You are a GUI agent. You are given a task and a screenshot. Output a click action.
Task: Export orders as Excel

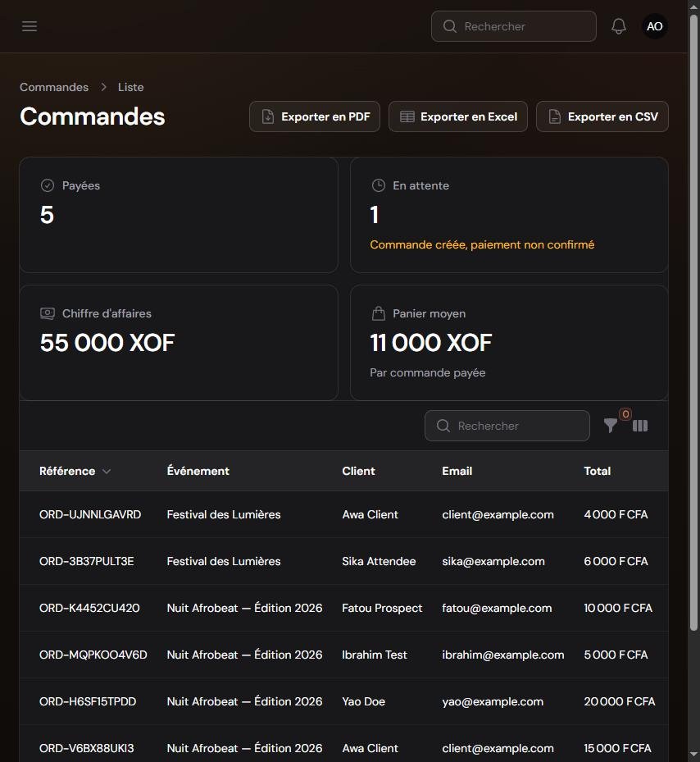(458, 116)
